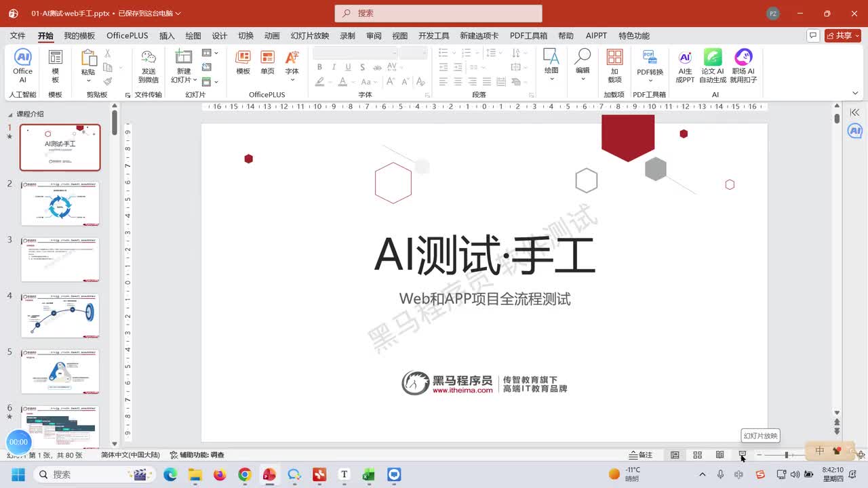Image resolution: width=868 pixels, height=488 pixels.
Task: Toggle strikethrough formatting
Action: 376,67
